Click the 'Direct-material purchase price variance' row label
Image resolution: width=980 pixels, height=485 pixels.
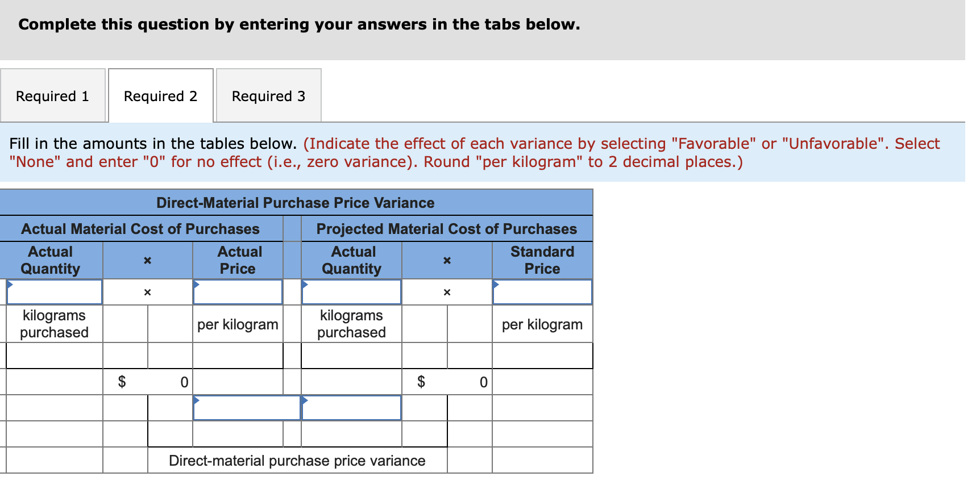297,461
